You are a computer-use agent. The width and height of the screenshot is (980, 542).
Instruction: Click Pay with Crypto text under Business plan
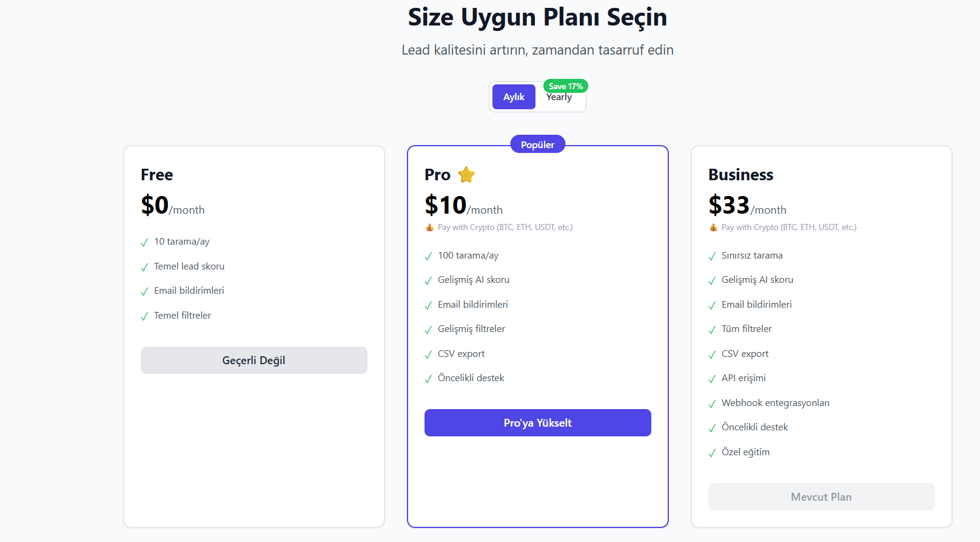[x=789, y=228]
